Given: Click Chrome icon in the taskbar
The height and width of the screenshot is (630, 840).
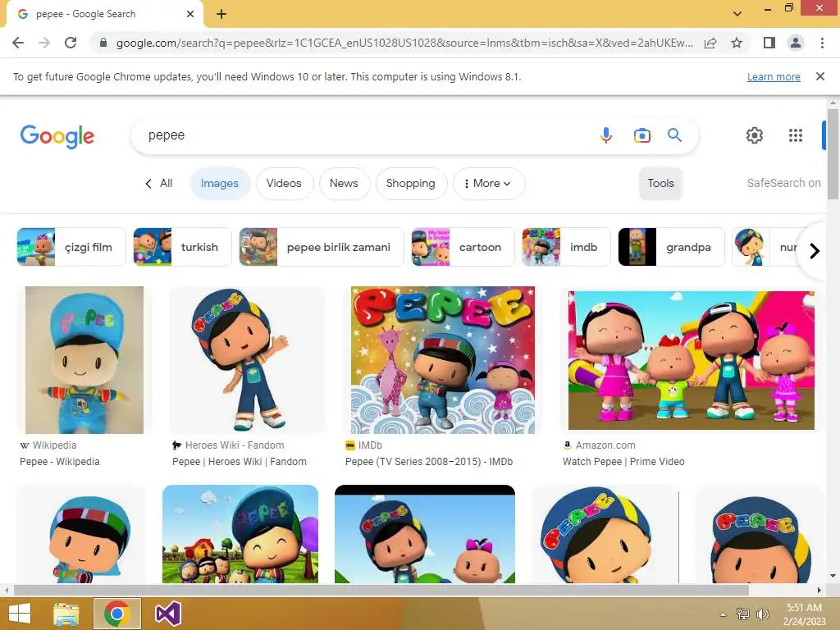Looking at the screenshot, I should pos(116,614).
